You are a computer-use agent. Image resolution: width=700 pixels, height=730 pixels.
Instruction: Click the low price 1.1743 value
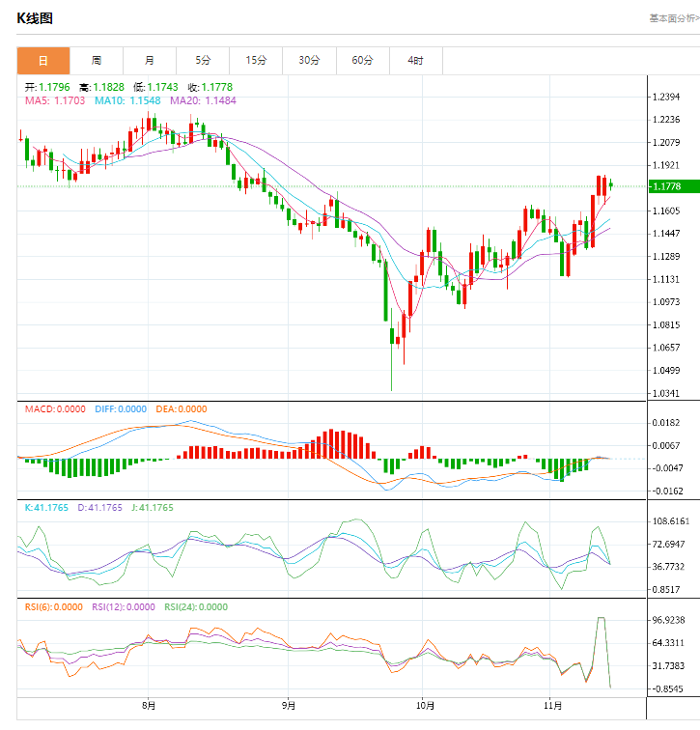(163, 87)
